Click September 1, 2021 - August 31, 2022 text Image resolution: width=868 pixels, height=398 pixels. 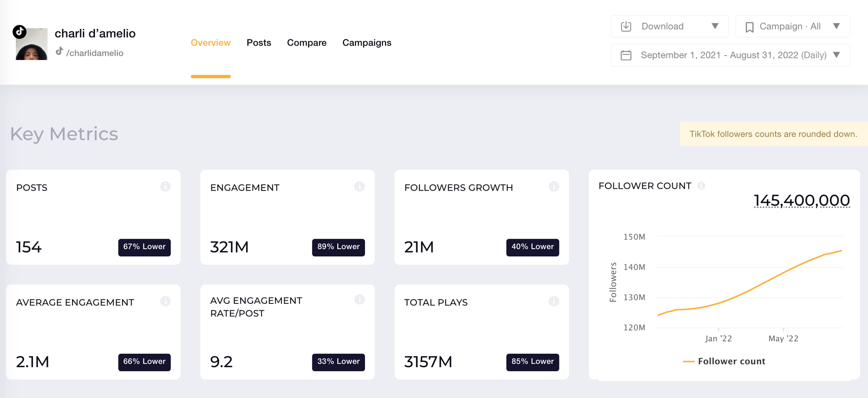720,55
